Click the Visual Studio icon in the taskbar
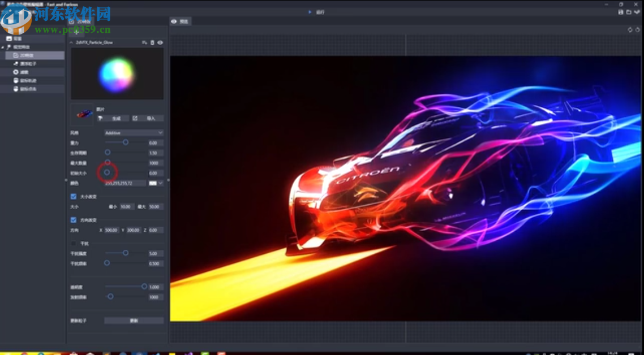Viewport: 644px width, 355px height. [188, 353]
